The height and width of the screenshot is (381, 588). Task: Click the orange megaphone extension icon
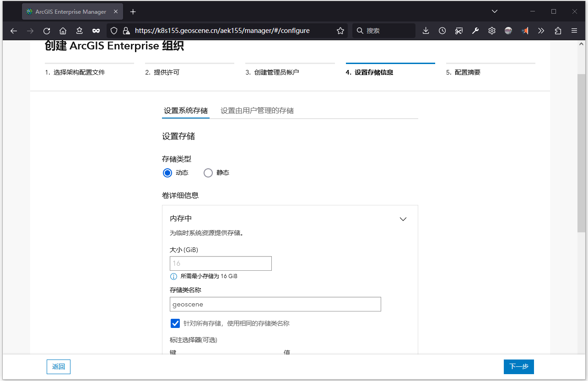(525, 31)
